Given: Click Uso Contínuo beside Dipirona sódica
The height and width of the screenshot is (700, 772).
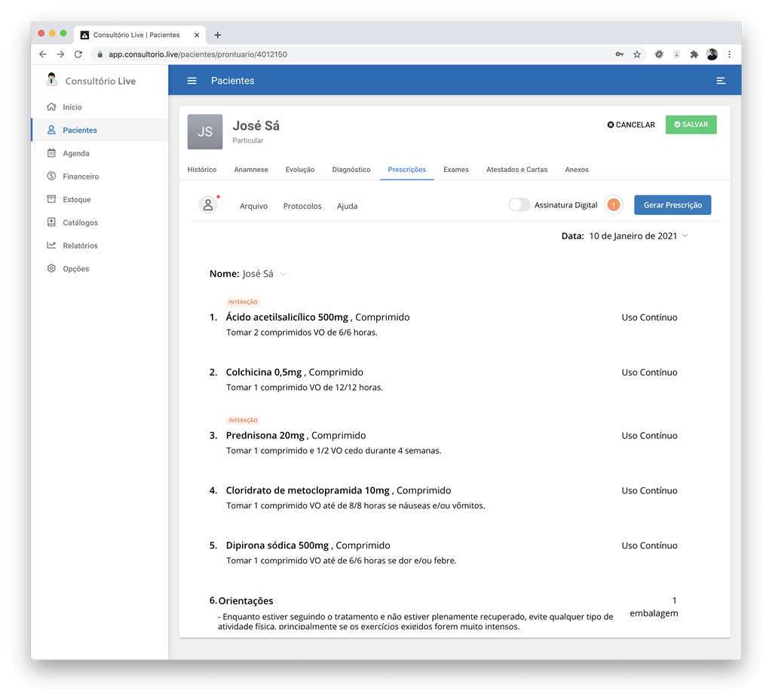Looking at the screenshot, I should (x=649, y=545).
